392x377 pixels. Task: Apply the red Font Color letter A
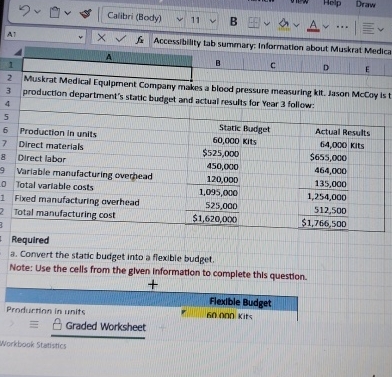coord(313,25)
